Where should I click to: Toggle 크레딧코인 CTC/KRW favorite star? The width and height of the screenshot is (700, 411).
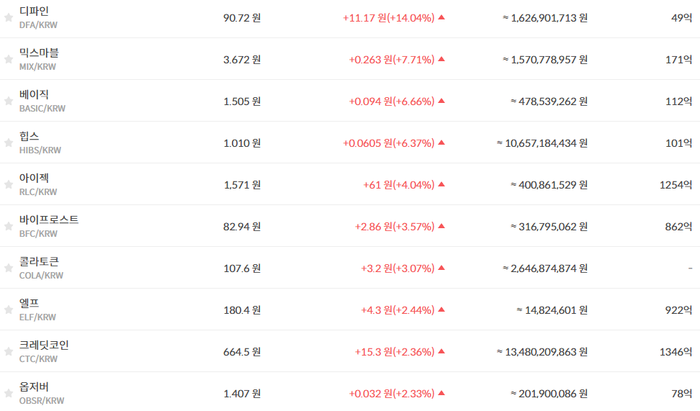[x=8, y=352]
